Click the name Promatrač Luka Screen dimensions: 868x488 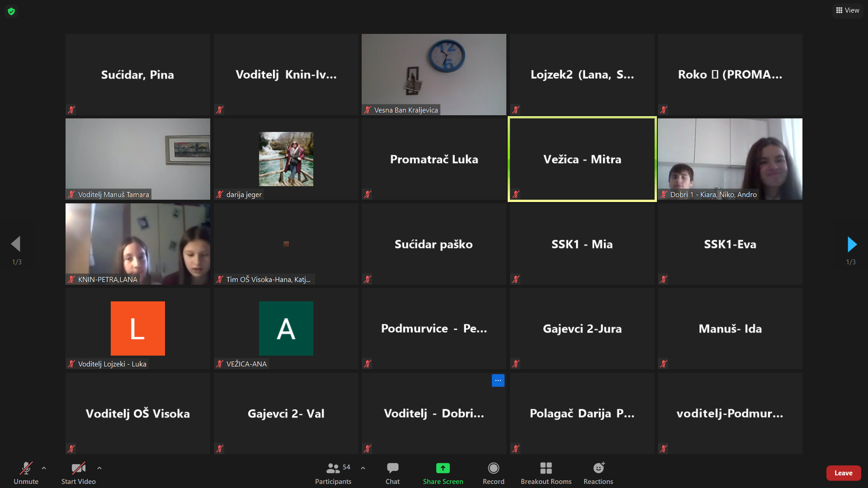tap(434, 160)
